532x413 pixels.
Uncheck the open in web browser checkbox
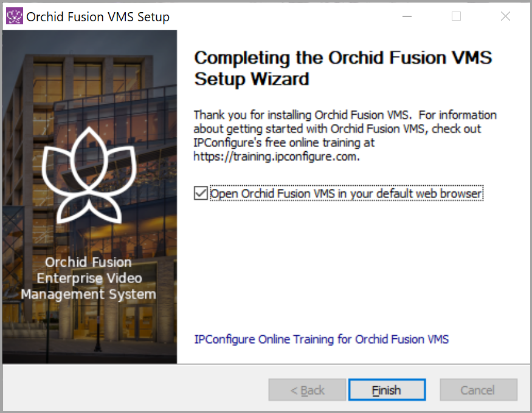[x=201, y=193]
